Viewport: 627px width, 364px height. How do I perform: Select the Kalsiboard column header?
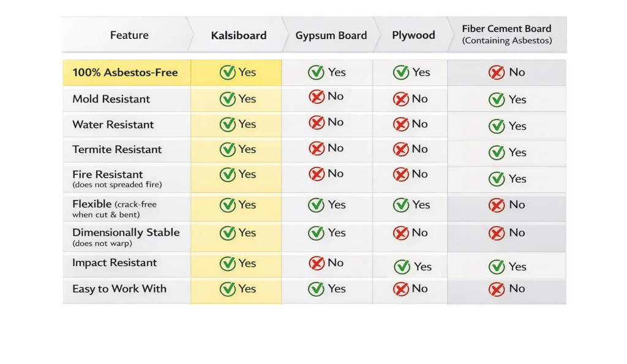238,35
